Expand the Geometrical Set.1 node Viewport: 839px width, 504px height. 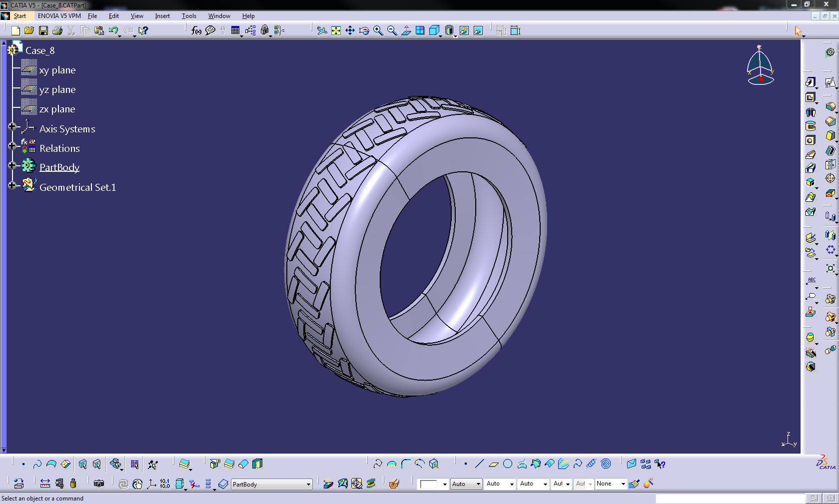click(x=12, y=185)
